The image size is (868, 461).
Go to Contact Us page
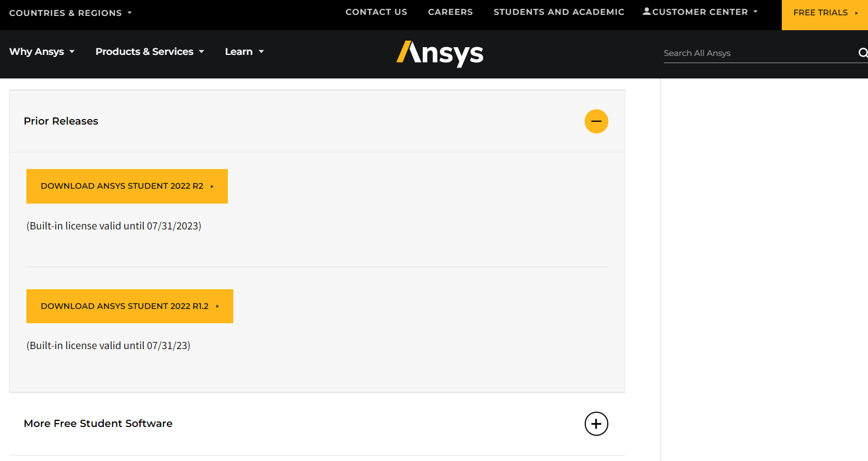tap(376, 12)
